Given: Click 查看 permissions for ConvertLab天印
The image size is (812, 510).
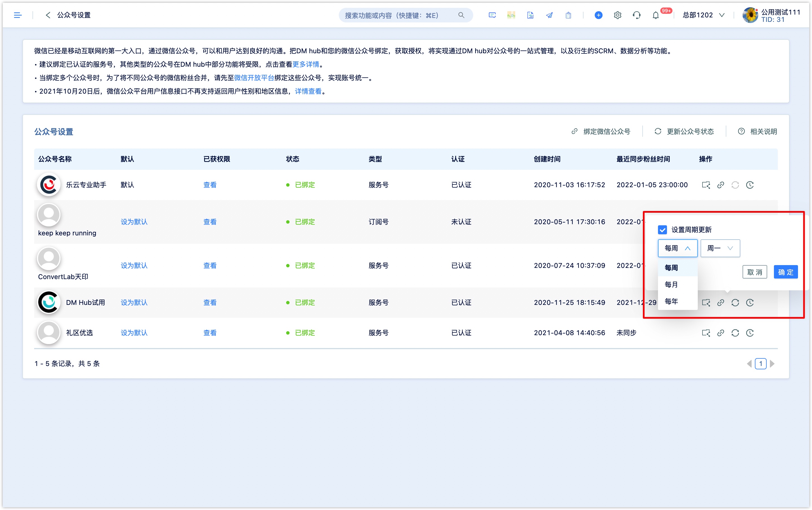Looking at the screenshot, I should tap(210, 266).
